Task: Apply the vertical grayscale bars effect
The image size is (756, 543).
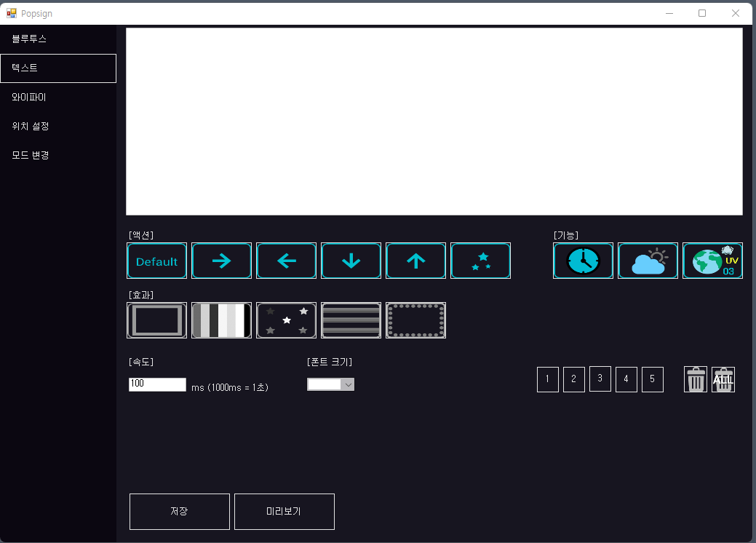Action: tap(221, 320)
